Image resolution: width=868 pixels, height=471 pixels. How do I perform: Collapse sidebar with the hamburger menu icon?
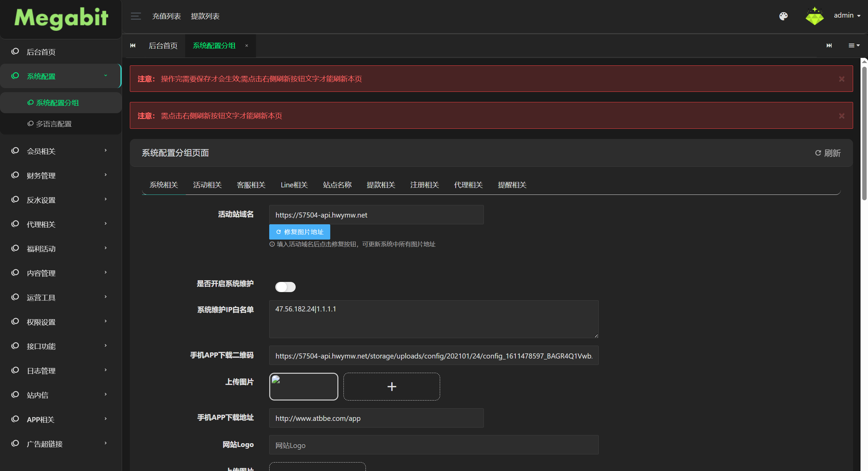[x=136, y=16]
